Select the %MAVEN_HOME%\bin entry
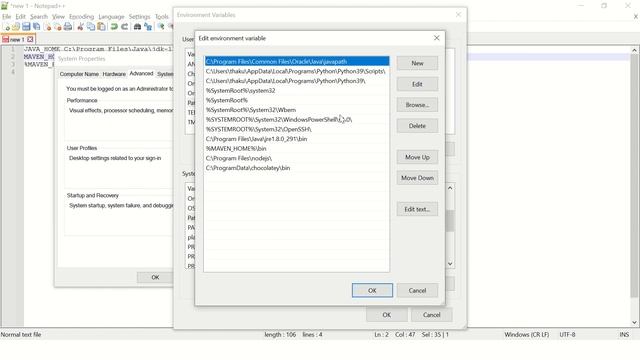This screenshot has width=640, height=360. pyautogui.click(x=297, y=149)
